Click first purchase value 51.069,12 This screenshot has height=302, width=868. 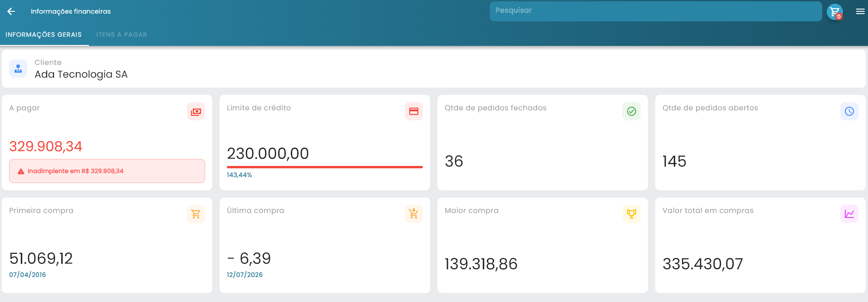tap(41, 258)
